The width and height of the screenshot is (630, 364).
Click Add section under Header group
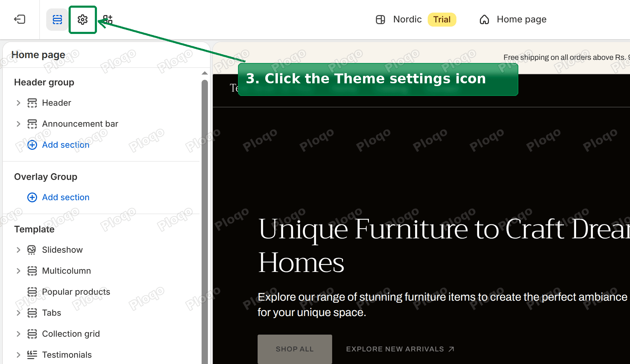pos(66,145)
